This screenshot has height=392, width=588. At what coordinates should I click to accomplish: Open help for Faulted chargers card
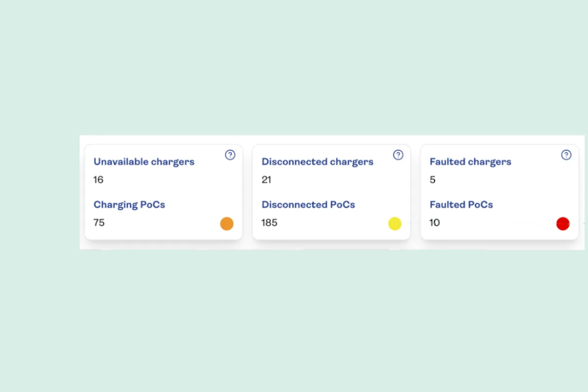566,155
